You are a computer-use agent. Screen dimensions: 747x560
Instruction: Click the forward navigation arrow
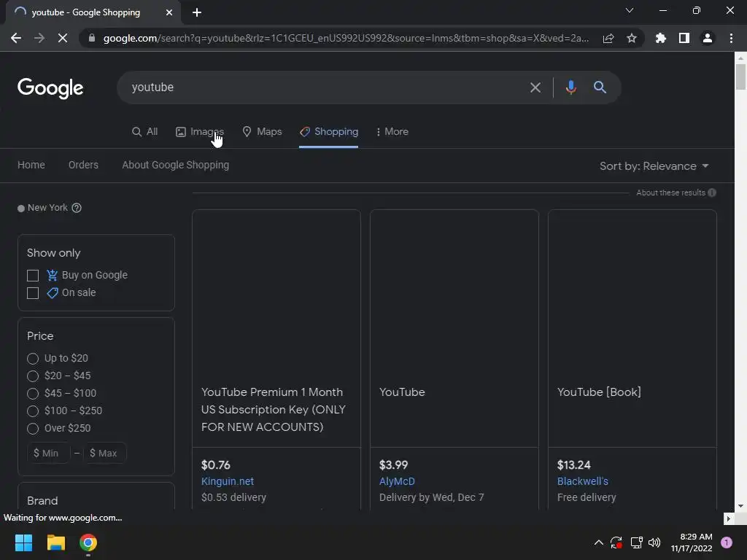[39, 38]
